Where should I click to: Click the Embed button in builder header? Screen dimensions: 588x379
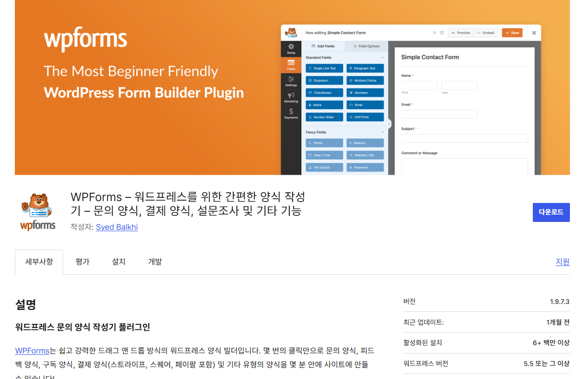(486, 33)
